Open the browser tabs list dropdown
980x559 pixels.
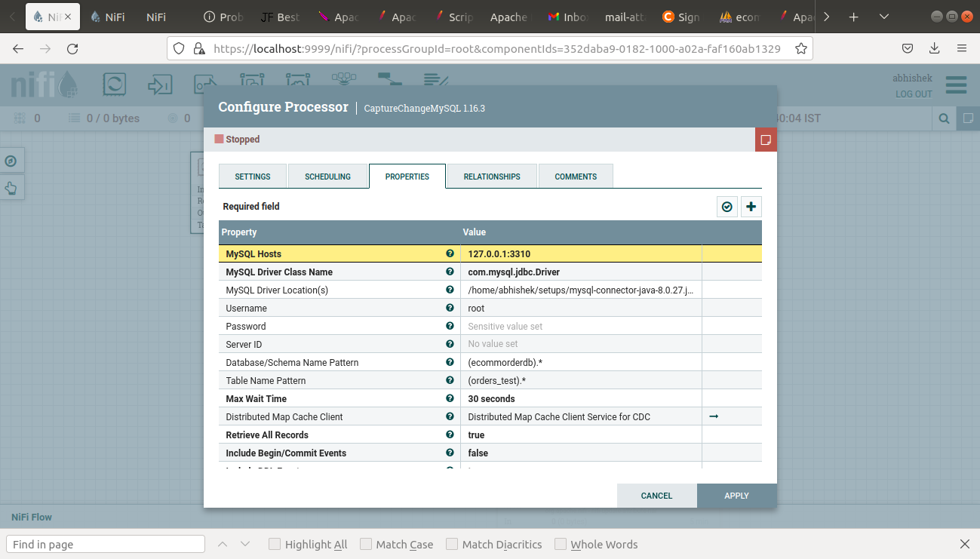(883, 16)
